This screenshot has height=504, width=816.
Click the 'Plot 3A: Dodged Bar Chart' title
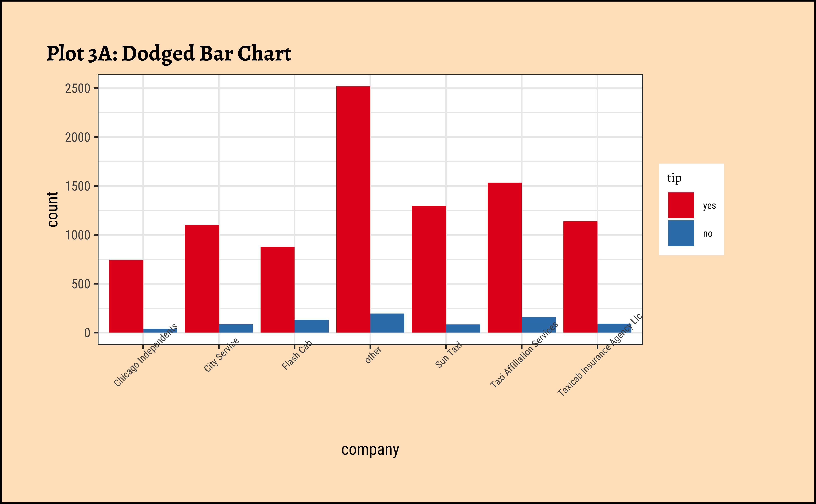(x=168, y=53)
